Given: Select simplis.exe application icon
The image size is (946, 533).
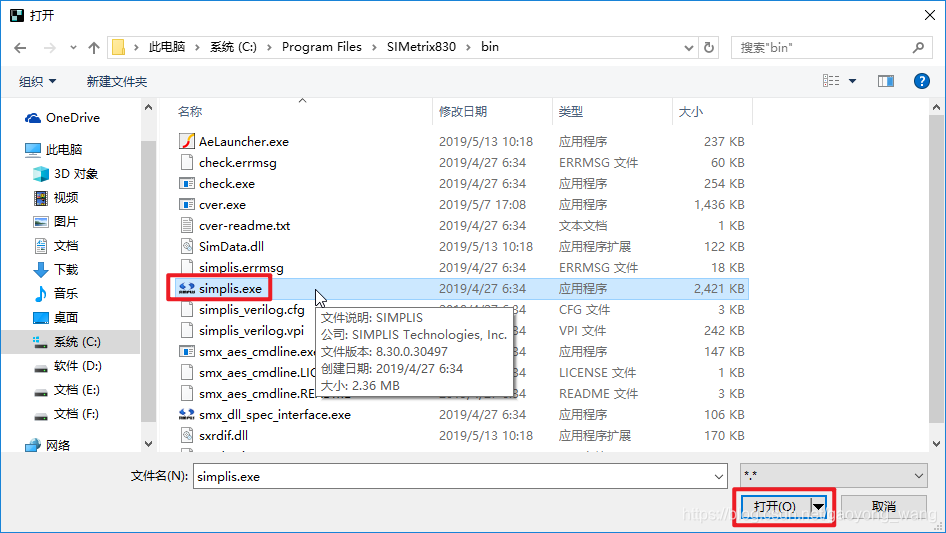Looking at the screenshot, I should point(187,289).
